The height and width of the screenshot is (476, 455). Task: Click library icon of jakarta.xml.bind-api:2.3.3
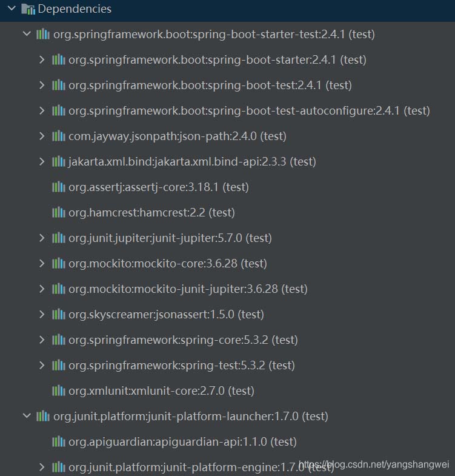pyautogui.click(x=59, y=161)
